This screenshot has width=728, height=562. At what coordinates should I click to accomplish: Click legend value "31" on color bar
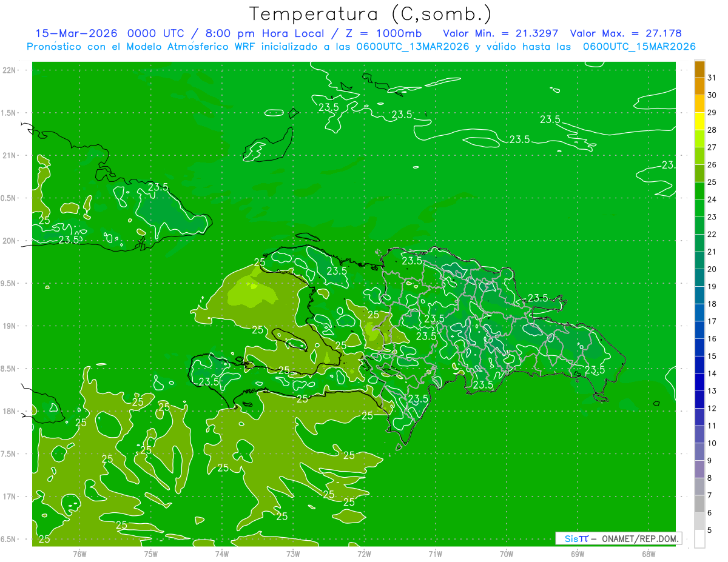(x=712, y=78)
